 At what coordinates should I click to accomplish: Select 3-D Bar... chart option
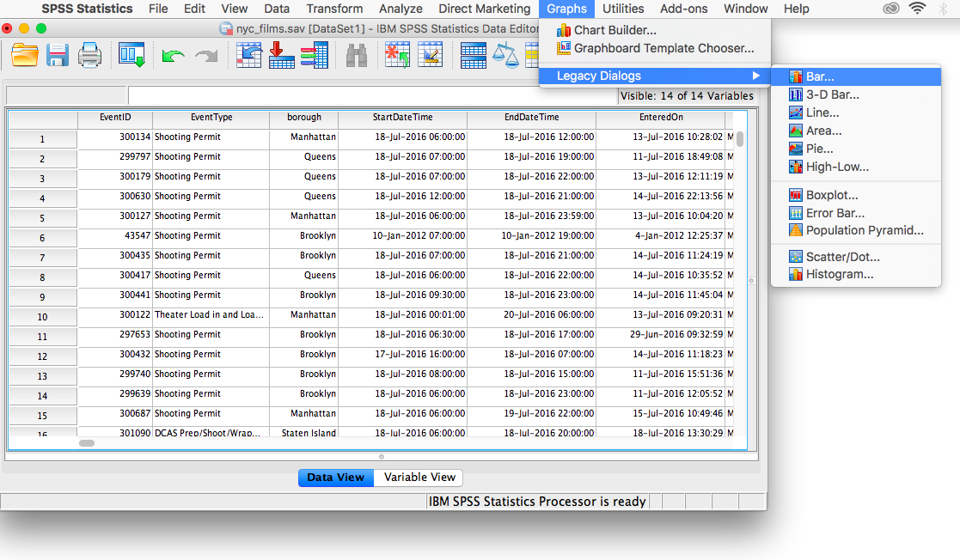[x=856, y=94]
